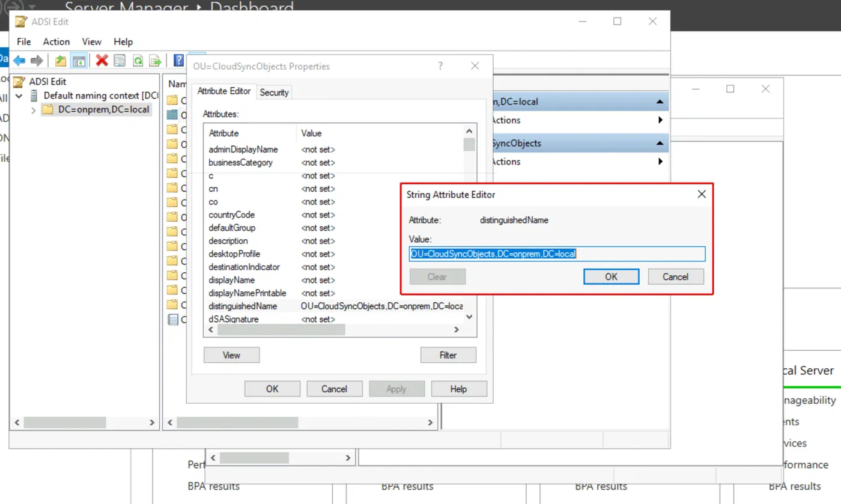Click the green Refresh toolbar icon

pos(138,60)
